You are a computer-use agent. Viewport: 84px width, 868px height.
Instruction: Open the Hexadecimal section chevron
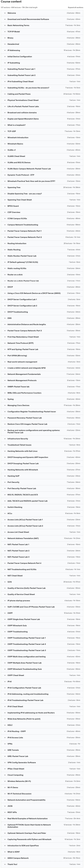coord(5,44)
